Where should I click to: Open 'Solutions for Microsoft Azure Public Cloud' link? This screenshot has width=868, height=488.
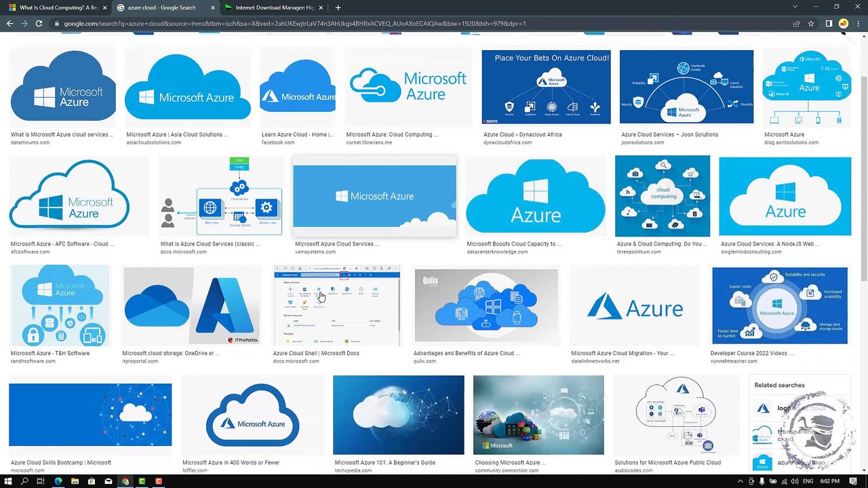[668, 463]
